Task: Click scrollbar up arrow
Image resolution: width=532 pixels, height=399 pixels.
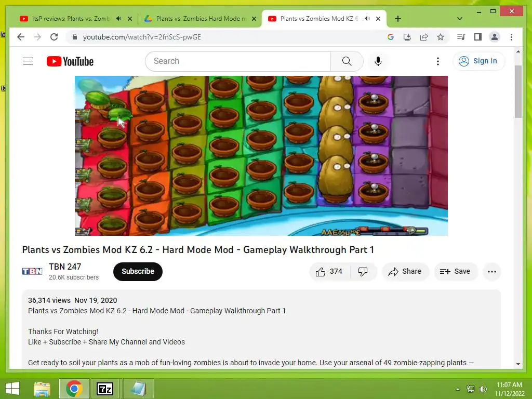Action: 518,51
